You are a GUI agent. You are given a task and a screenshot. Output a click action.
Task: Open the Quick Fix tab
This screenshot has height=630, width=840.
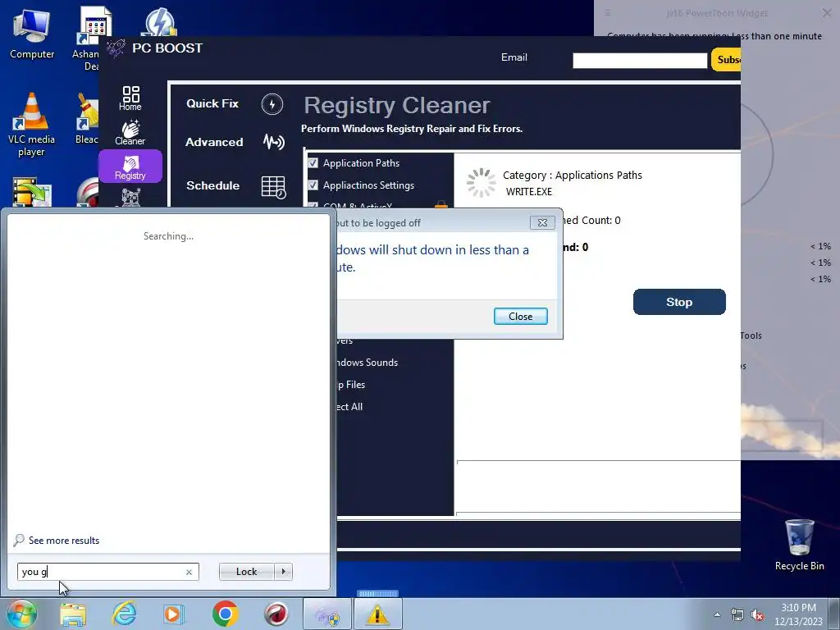tap(212, 104)
